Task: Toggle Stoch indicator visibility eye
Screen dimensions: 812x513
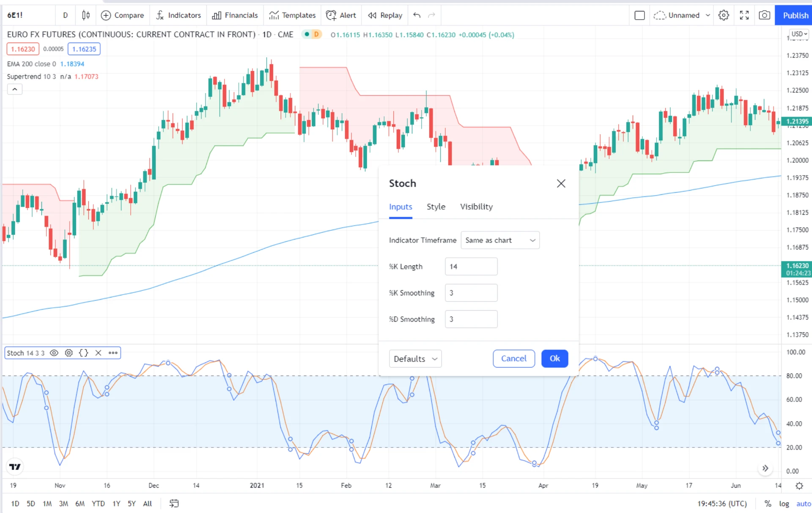Action: pos(54,353)
